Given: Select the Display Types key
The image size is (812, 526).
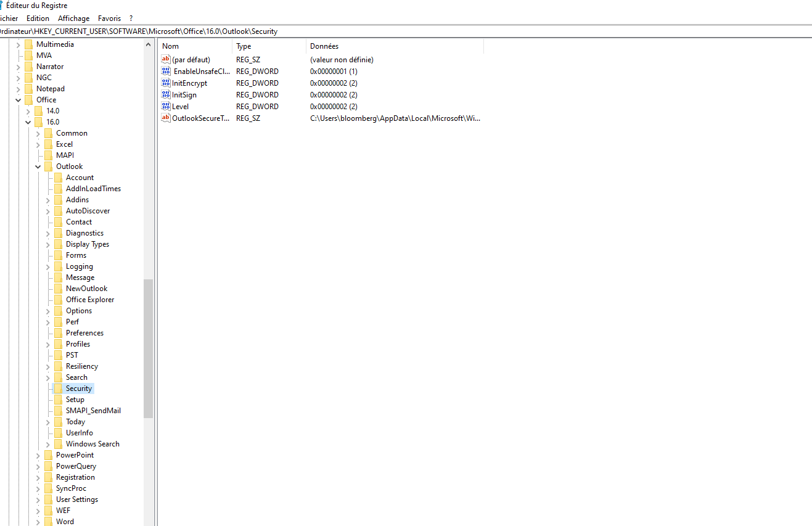Looking at the screenshot, I should coord(88,244).
